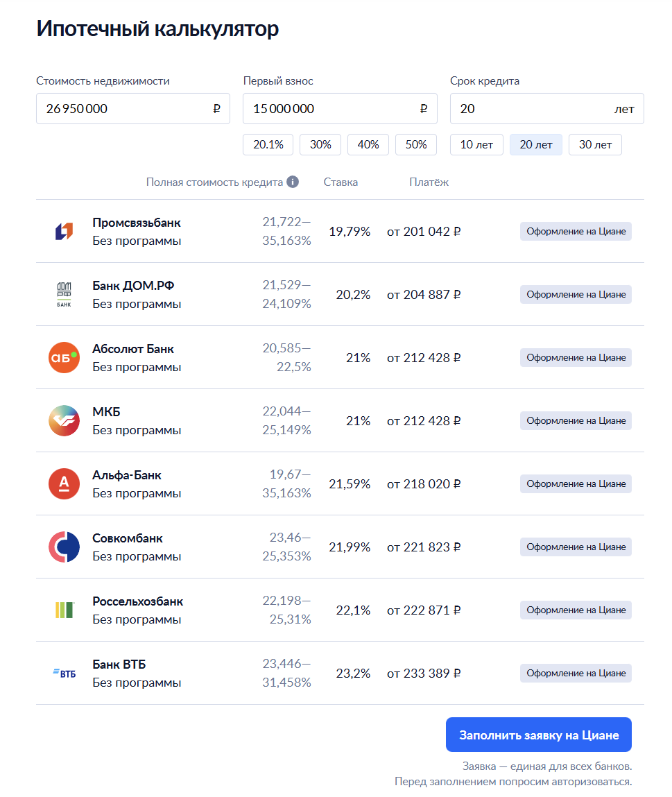Click the Sovcombank logo icon
The image size is (672, 797).
64,547
